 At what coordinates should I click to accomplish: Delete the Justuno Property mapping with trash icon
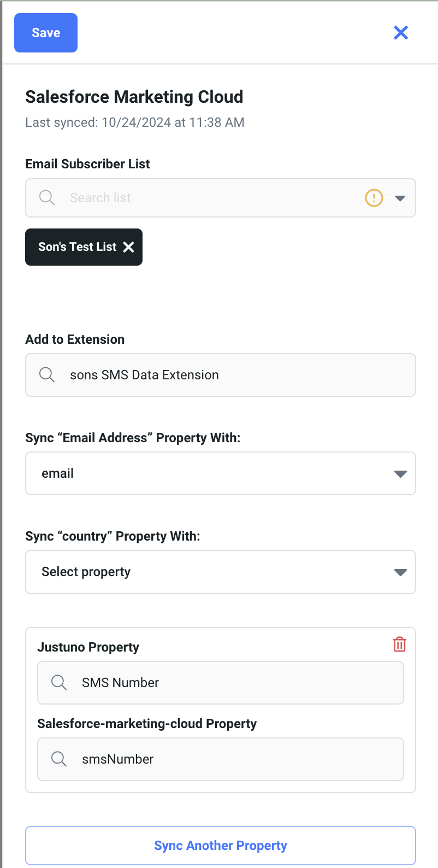pyautogui.click(x=399, y=644)
